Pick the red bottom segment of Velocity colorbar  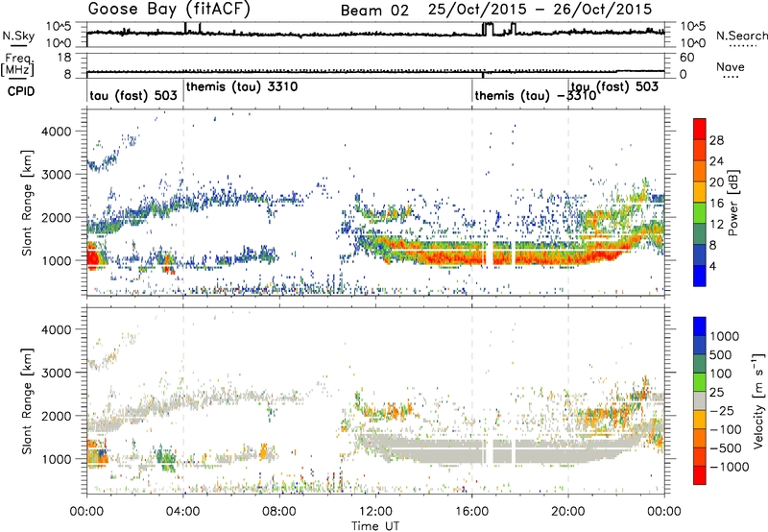(700, 475)
